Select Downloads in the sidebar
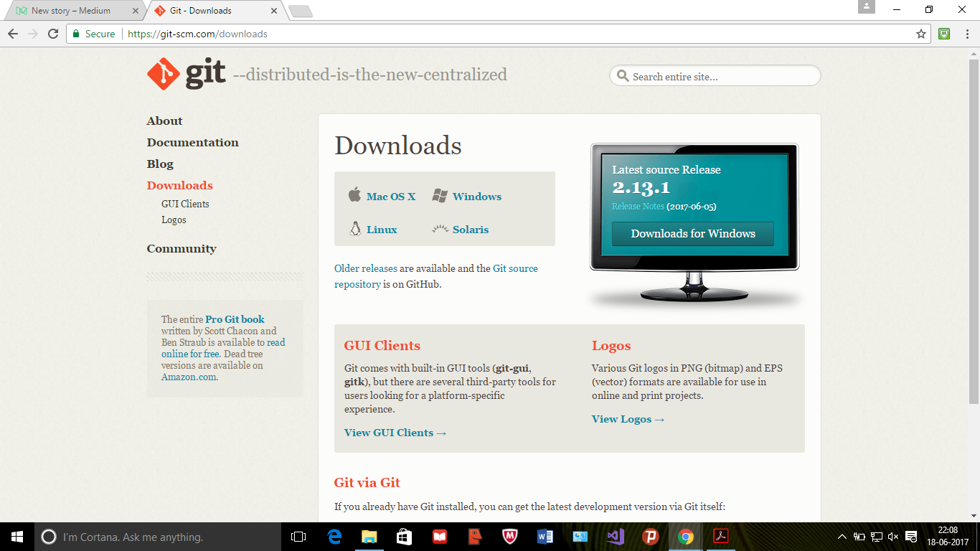 (x=179, y=185)
